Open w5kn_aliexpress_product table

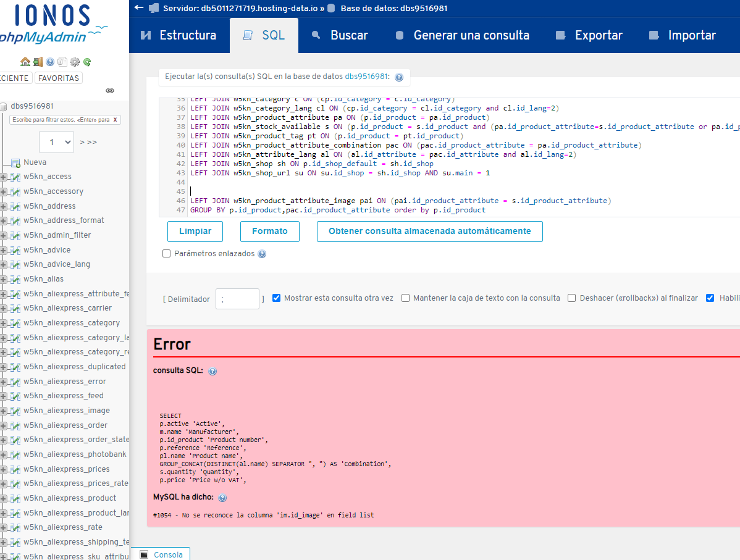click(x=69, y=498)
